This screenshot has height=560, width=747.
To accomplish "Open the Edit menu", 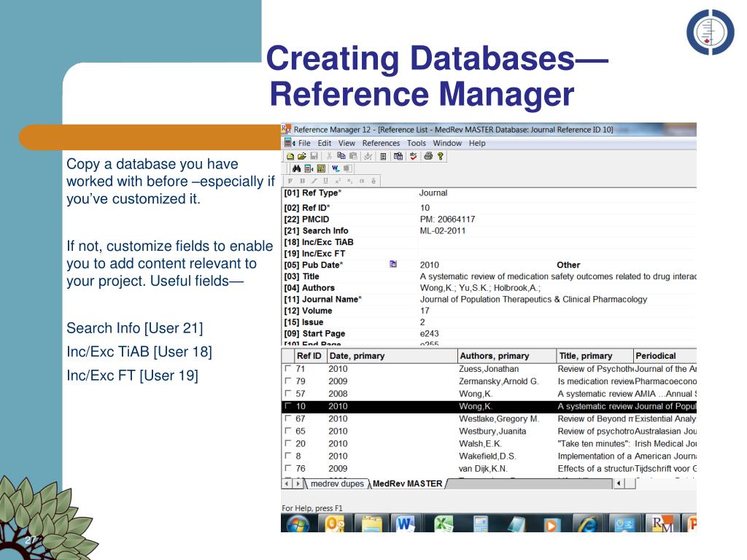I will click(325, 143).
